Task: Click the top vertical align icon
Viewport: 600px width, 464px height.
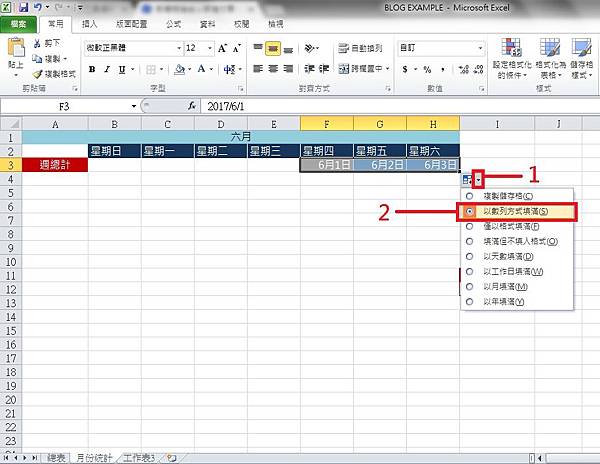Action: point(258,48)
